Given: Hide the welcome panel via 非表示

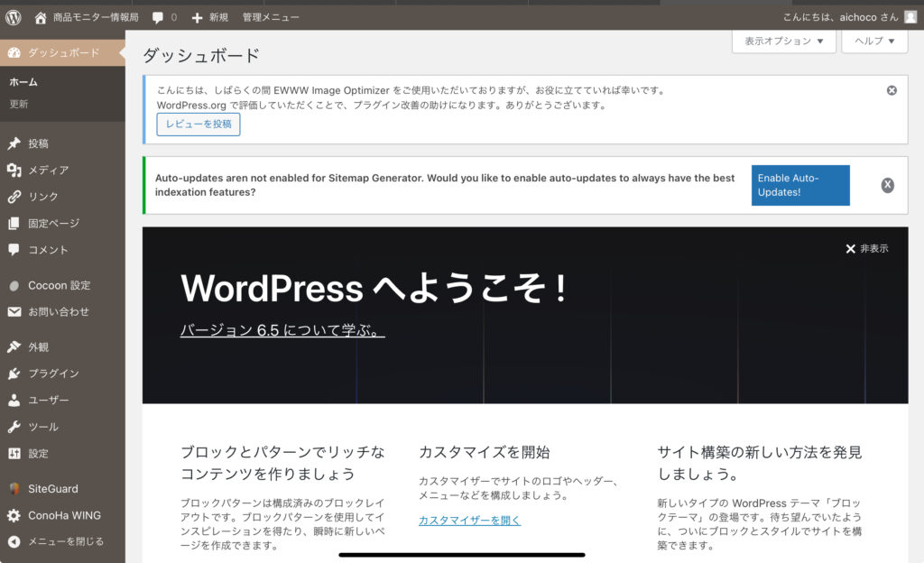Looking at the screenshot, I should pyautogui.click(x=867, y=248).
